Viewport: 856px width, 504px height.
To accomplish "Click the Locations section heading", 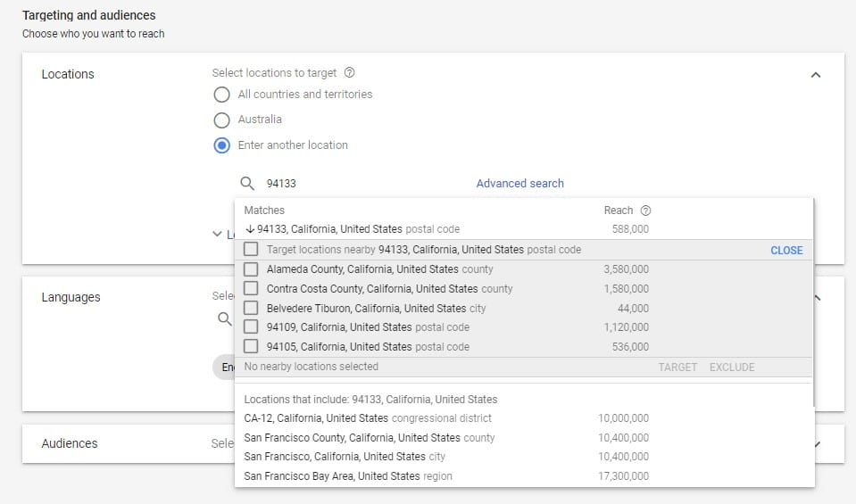I will tap(68, 74).
